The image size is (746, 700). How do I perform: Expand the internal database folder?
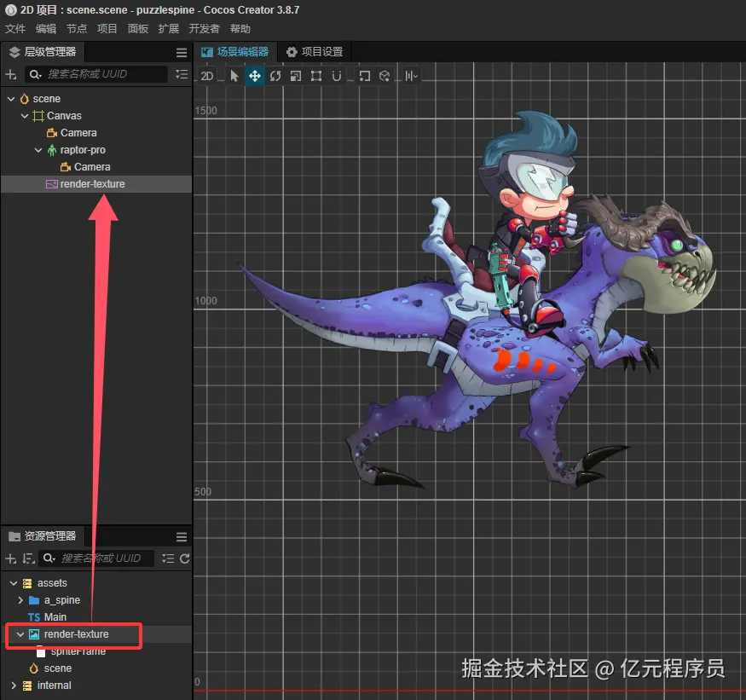pos(14,686)
